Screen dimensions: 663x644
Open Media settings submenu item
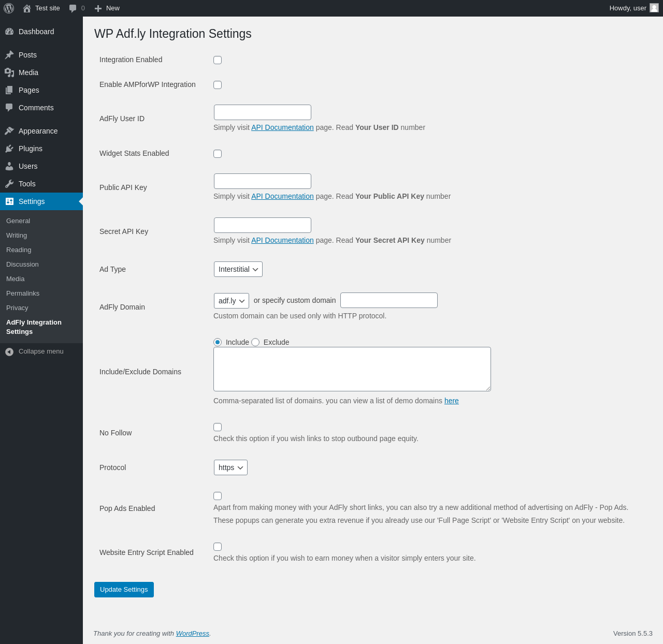(x=16, y=279)
